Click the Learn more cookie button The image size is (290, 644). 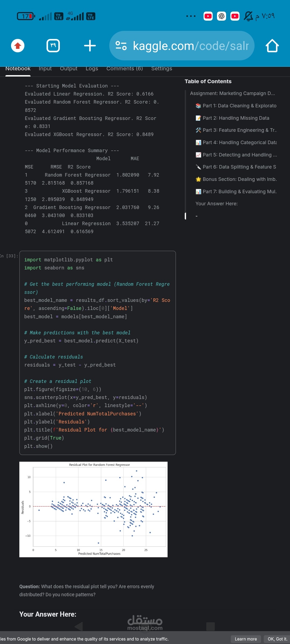click(246, 639)
